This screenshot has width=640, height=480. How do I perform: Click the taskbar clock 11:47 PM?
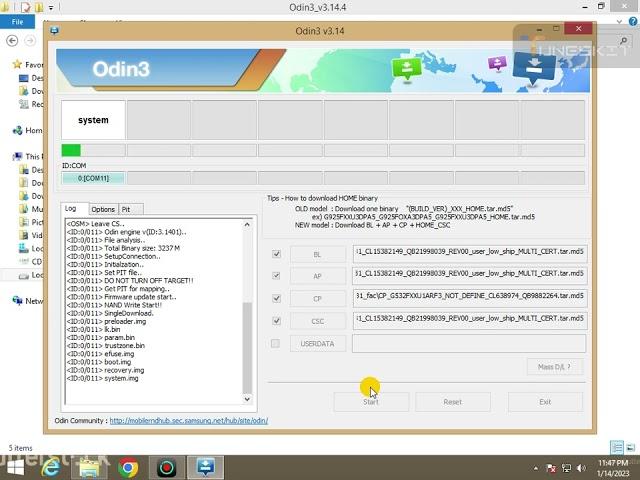613,463
